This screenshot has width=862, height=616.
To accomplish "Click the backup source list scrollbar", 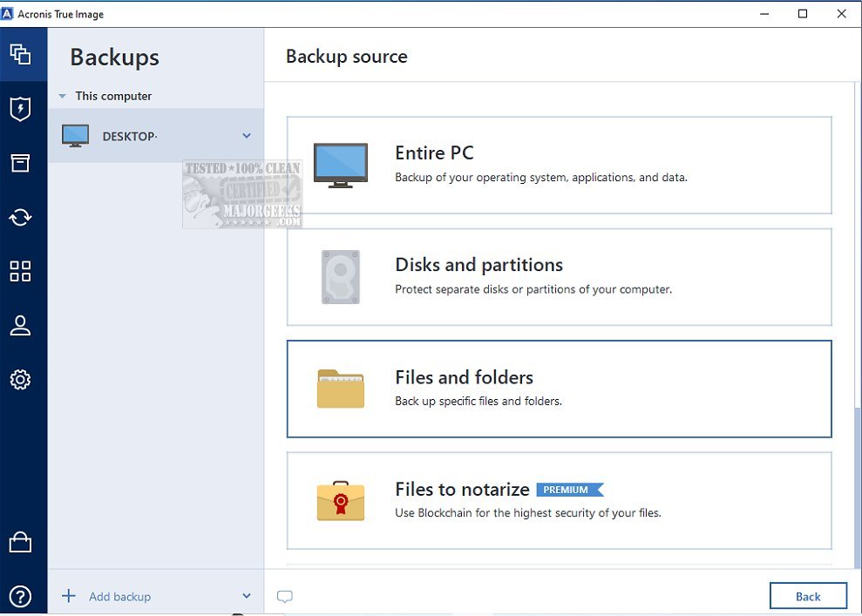I will (x=857, y=488).
